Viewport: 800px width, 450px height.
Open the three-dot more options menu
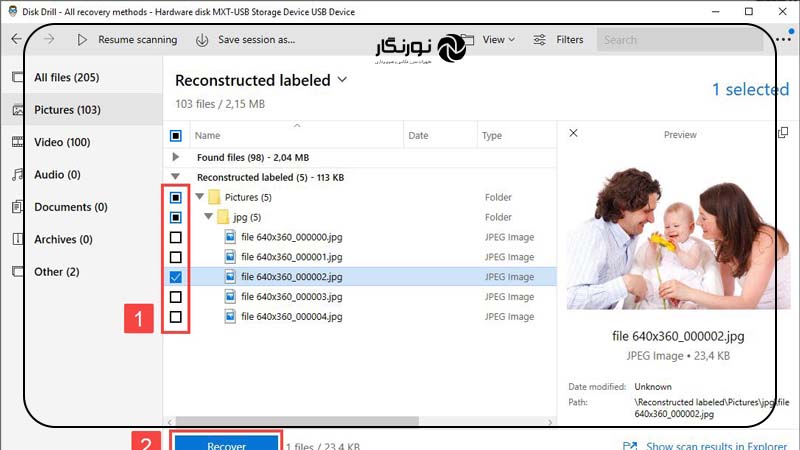(783, 39)
